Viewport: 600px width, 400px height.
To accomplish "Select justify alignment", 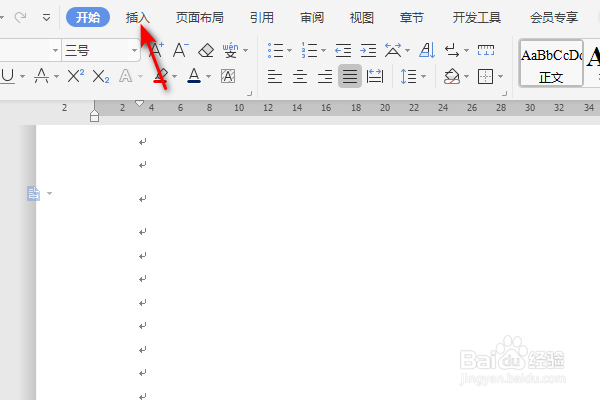I will [x=350, y=76].
